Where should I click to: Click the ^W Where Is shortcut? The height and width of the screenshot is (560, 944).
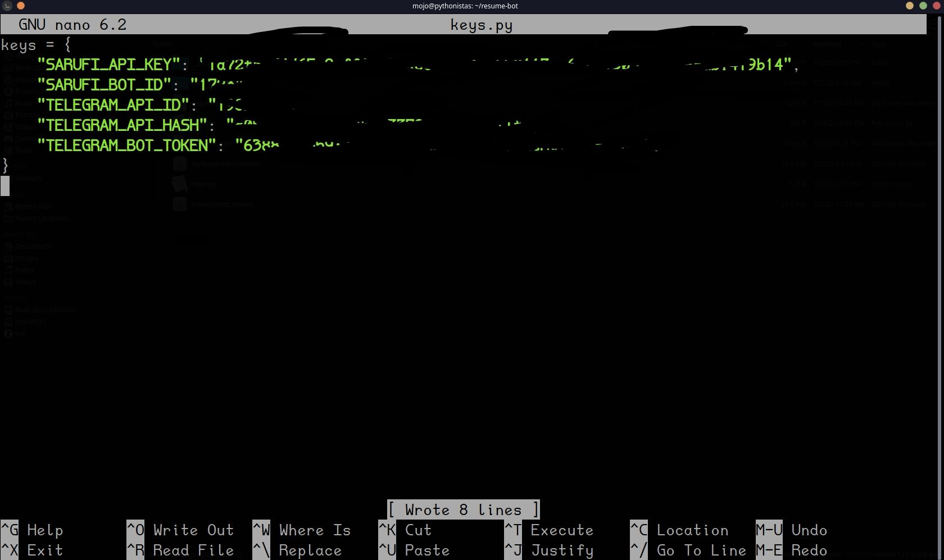click(302, 530)
